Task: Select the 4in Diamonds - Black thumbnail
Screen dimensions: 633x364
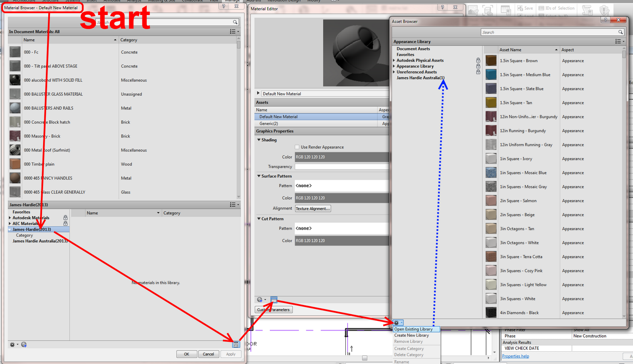Action: point(491,313)
